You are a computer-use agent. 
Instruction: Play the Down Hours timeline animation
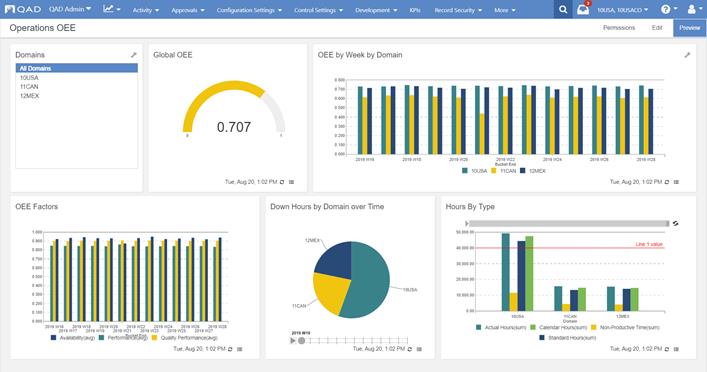tap(293, 340)
